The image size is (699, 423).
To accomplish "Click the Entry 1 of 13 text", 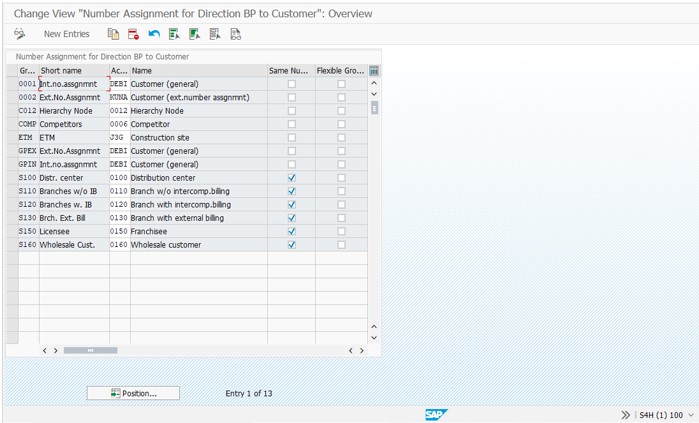I will click(249, 393).
